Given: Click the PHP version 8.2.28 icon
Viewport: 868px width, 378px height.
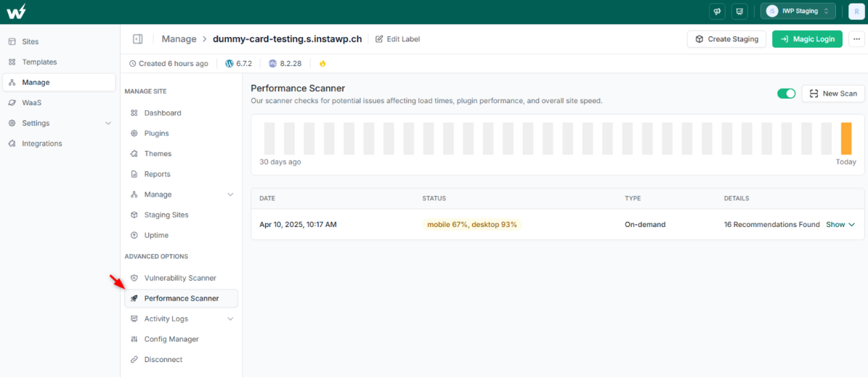Looking at the screenshot, I should (272, 64).
